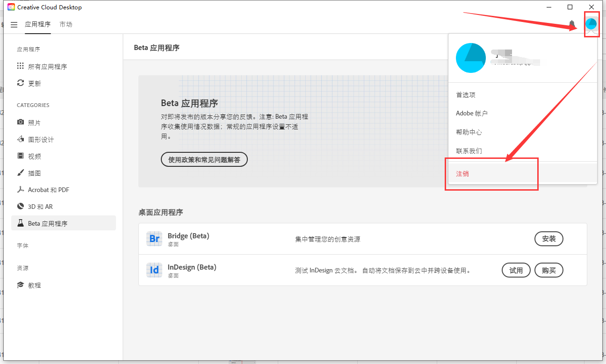Viewport: 606px width, 364px height.
Task: Open 教程 under 资源
Action: (x=64, y=285)
